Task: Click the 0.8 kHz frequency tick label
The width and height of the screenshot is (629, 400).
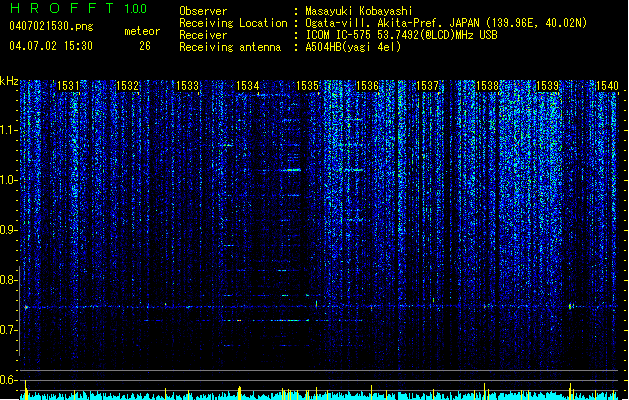Action: [x=8, y=280]
